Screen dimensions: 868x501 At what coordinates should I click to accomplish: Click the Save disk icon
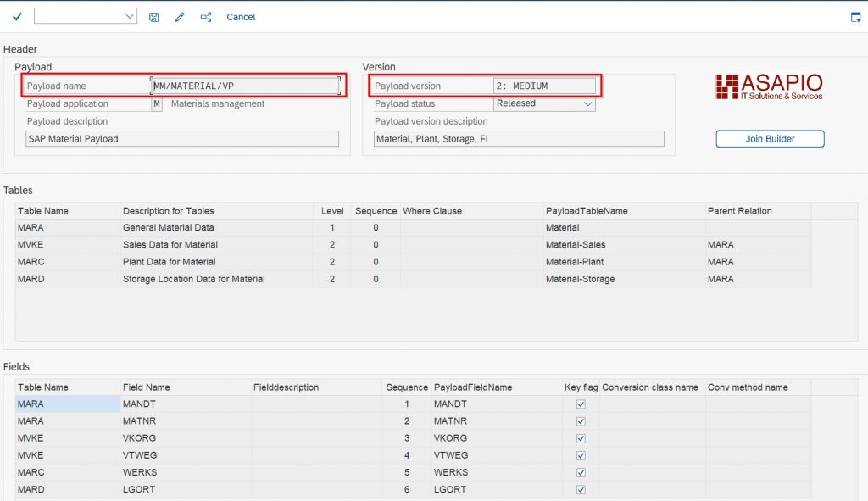click(153, 17)
